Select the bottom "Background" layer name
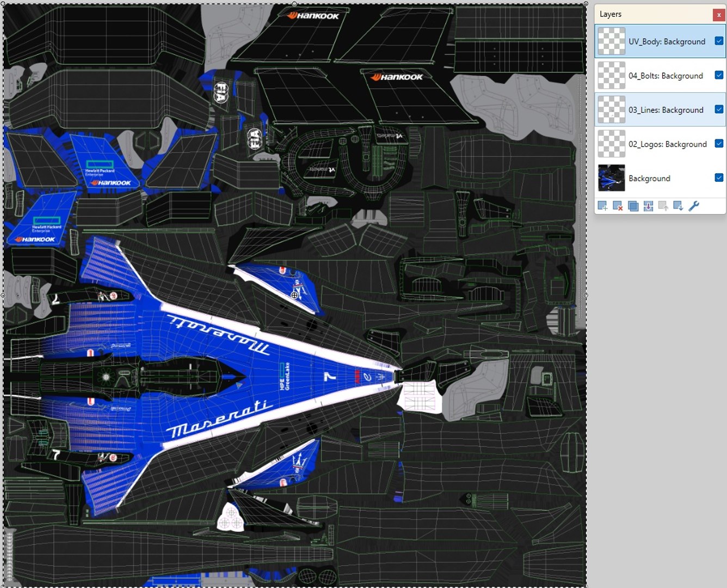 (x=649, y=179)
